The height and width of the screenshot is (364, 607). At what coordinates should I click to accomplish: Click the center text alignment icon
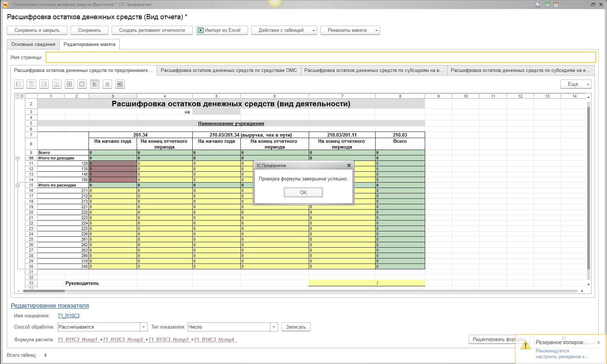[x=107, y=84]
